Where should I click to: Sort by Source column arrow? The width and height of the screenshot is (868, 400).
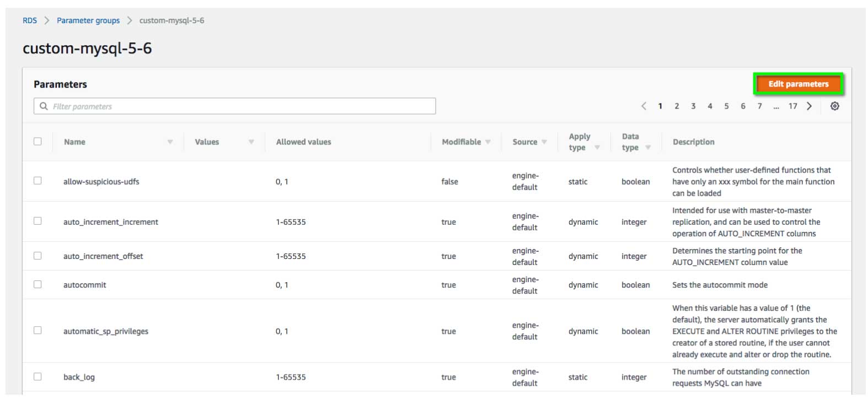544,142
